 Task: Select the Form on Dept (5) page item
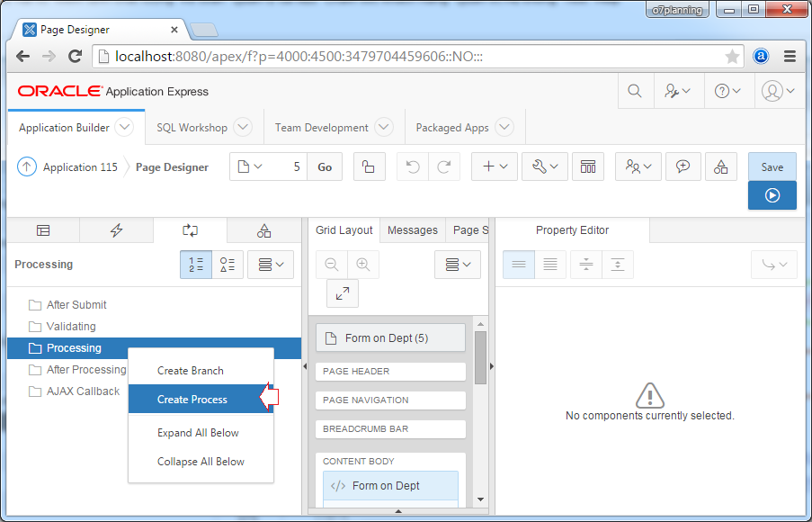(390, 338)
